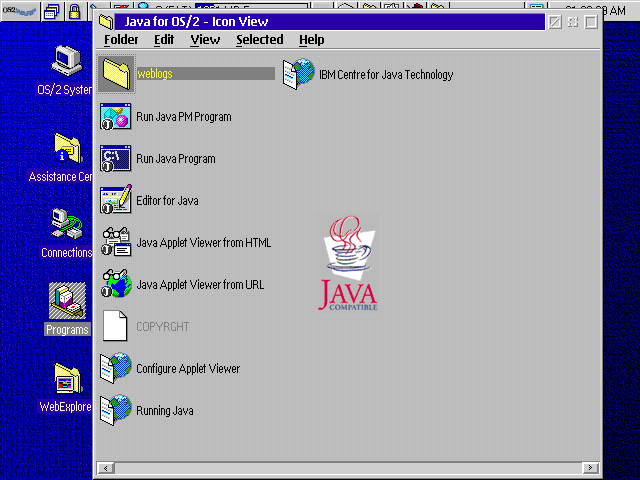This screenshot has height=480, width=640.
Task: Select Java Applet Viewer from URL icon
Action: point(116,284)
